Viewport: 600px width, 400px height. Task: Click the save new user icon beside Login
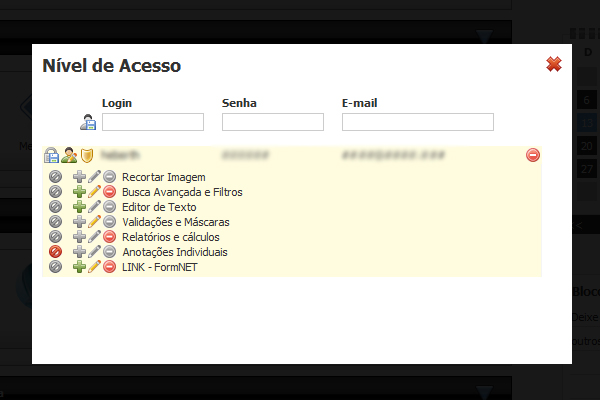(x=88, y=122)
